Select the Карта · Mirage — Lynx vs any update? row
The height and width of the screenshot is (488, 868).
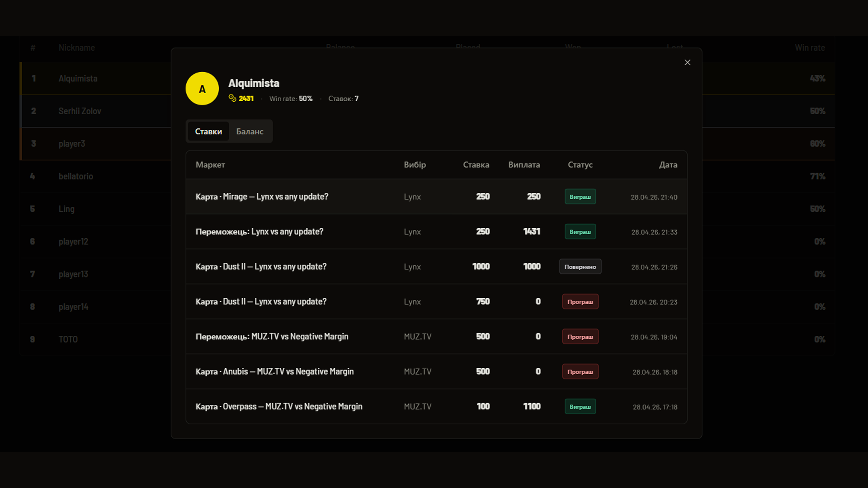click(436, 197)
